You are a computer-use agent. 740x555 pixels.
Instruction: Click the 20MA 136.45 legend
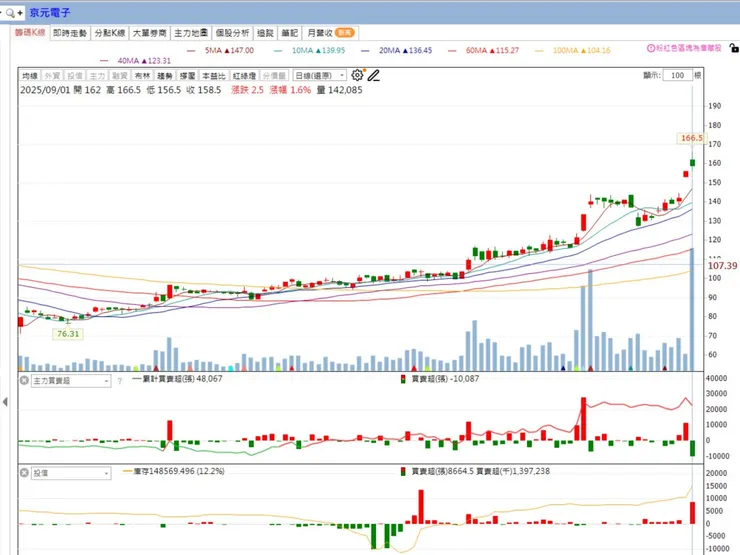(x=396, y=50)
